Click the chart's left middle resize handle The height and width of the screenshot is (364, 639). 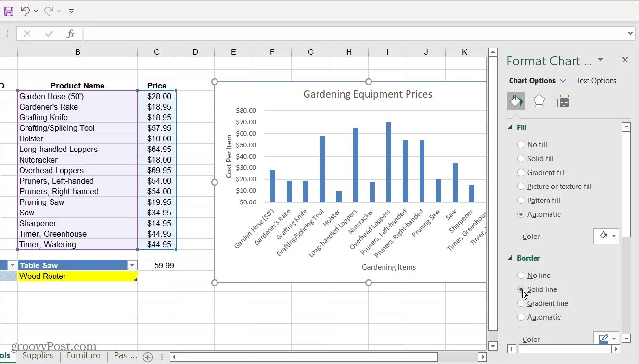(x=215, y=182)
